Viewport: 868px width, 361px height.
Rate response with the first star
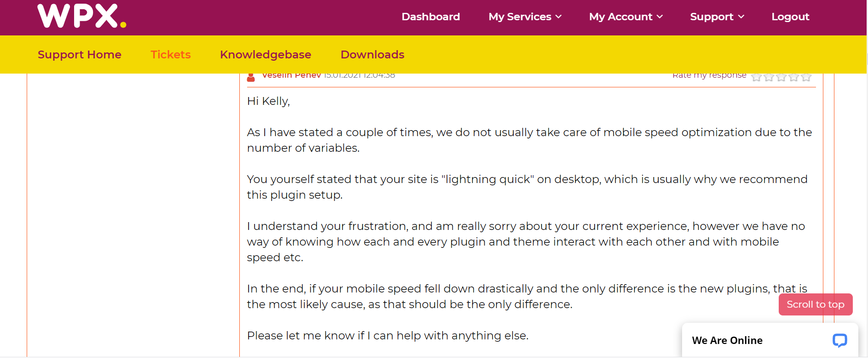tap(756, 77)
